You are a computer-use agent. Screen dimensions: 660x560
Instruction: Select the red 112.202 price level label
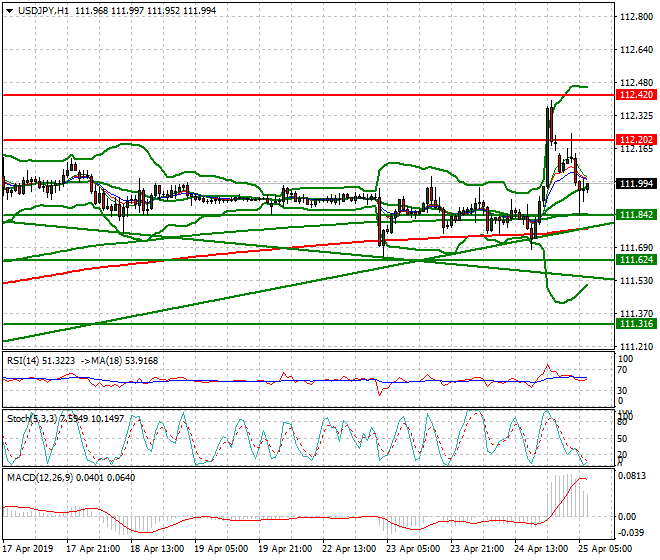pyautogui.click(x=636, y=139)
